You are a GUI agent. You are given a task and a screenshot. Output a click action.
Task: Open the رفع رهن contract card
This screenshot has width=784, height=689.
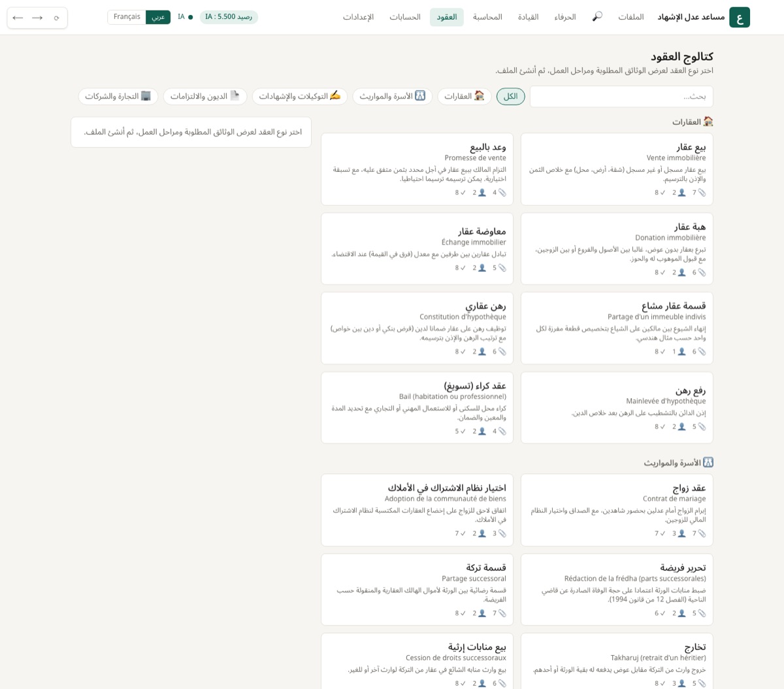(x=617, y=408)
